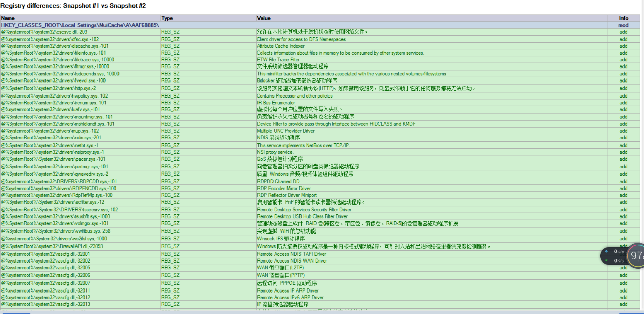Click the 'NSI proxy service.' value
Image resolution: width=644 pixels, height=314 pixels.
click(x=275, y=152)
